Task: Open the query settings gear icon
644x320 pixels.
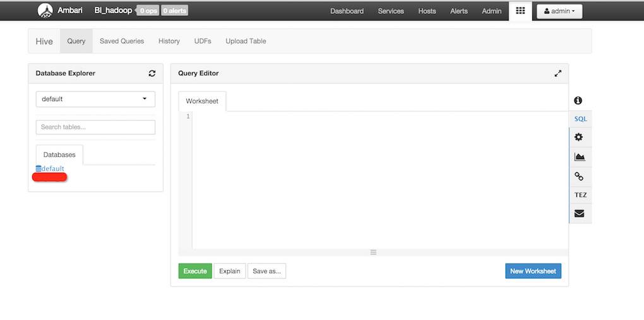Action: click(x=579, y=137)
